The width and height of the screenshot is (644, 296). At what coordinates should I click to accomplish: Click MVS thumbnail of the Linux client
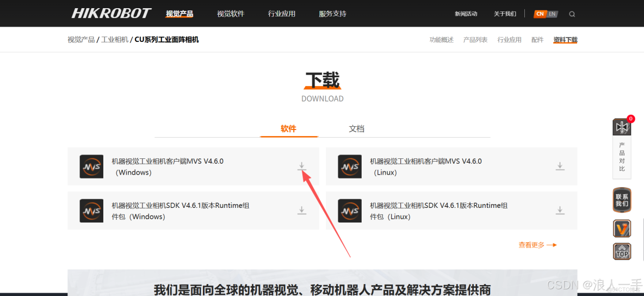pos(350,166)
